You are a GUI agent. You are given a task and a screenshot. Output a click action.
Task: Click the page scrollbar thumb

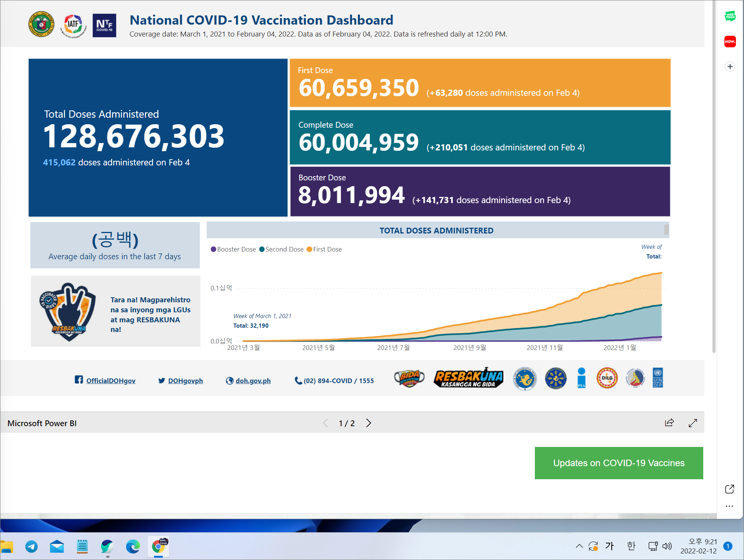pyautogui.click(x=714, y=177)
